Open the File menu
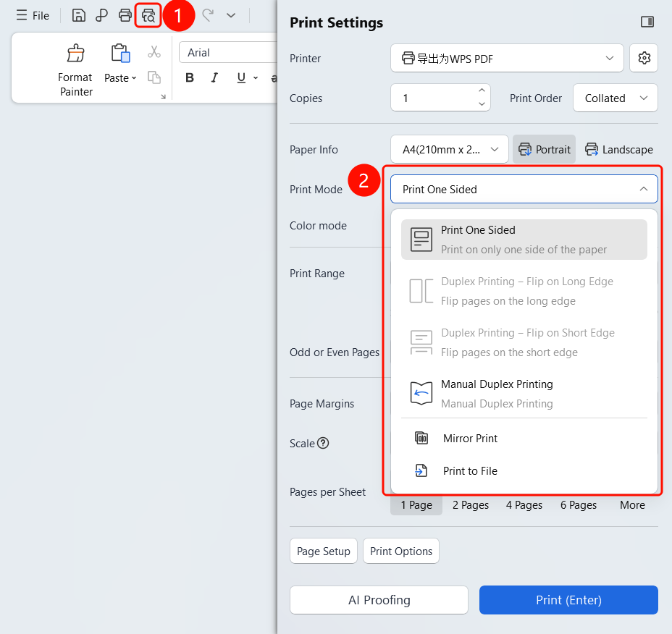This screenshot has height=634, width=672. (33, 16)
